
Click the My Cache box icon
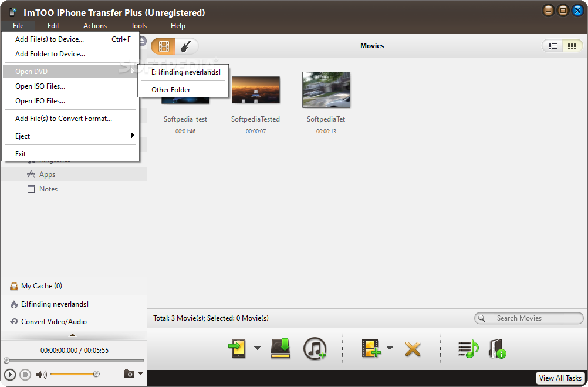(x=14, y=287)
